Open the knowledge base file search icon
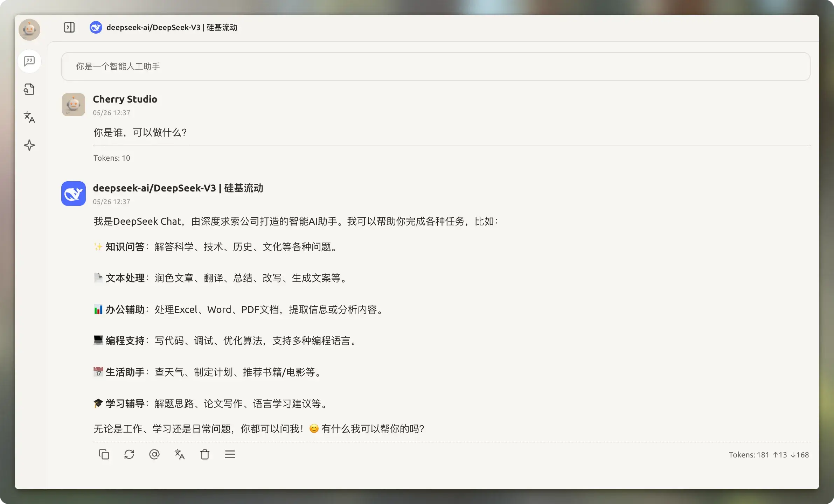The width and height of the screenshot is (834, 504). click(x=29, y=89)
